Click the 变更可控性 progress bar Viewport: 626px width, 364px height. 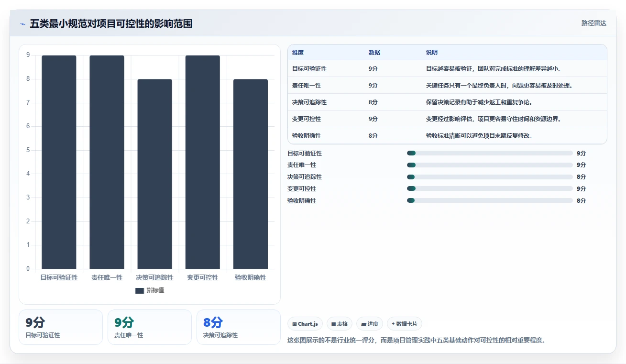point(490,189)
